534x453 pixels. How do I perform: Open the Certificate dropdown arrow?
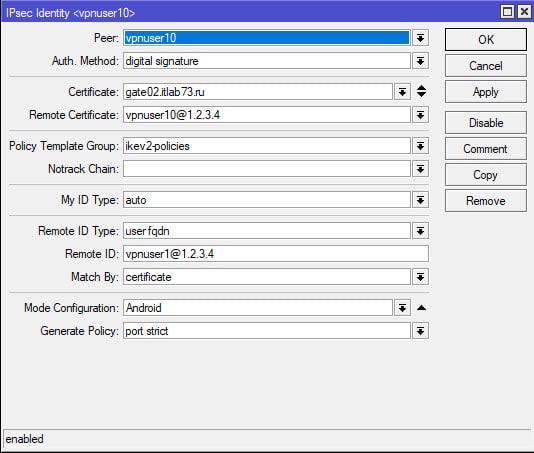402,92
